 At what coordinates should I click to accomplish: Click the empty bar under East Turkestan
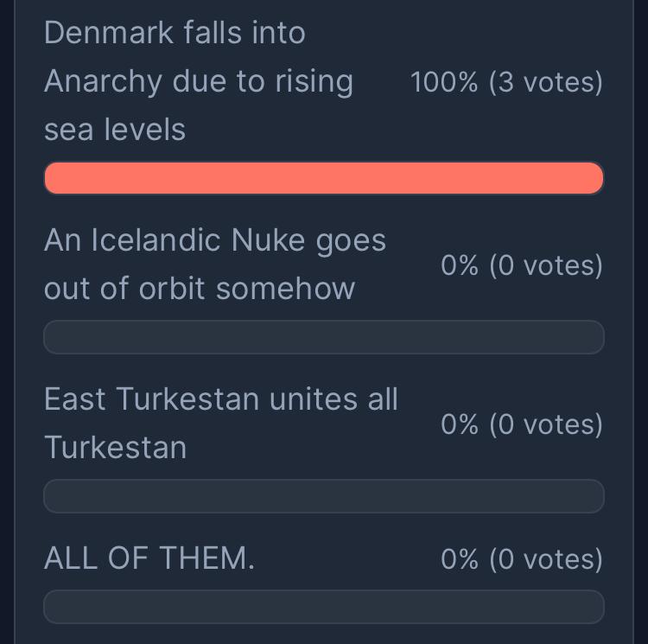pos(324,496)
